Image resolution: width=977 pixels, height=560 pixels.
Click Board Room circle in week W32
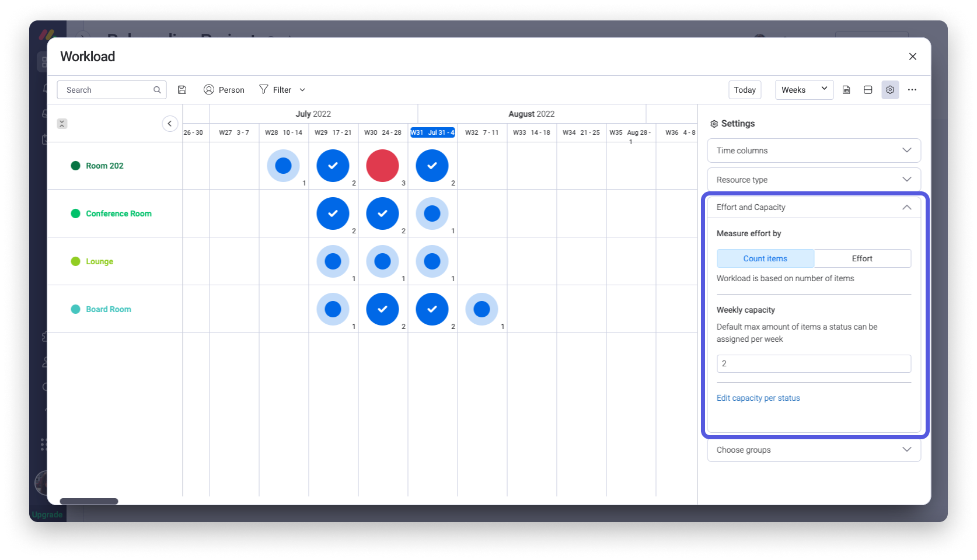pyautogui.click(x=481, y=309)
